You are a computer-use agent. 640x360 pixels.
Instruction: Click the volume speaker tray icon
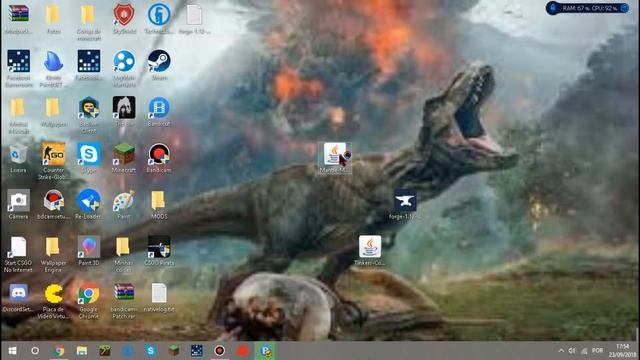572,351
